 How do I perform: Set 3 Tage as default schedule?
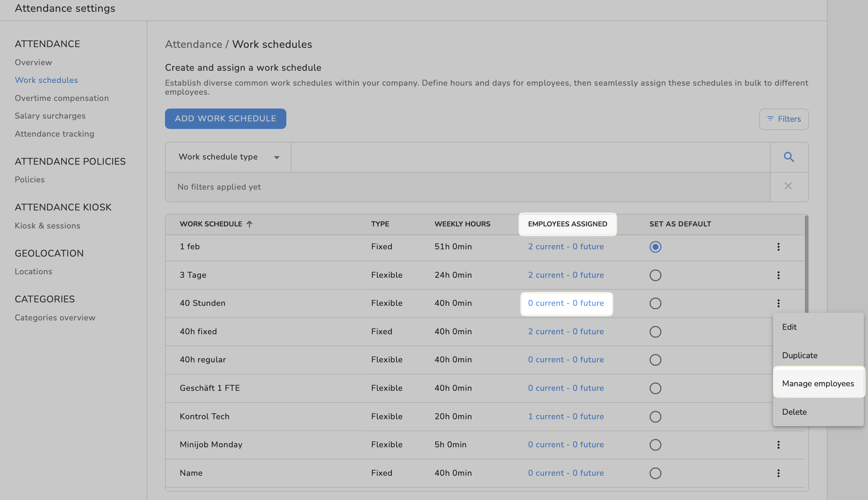tap(655, 275)
